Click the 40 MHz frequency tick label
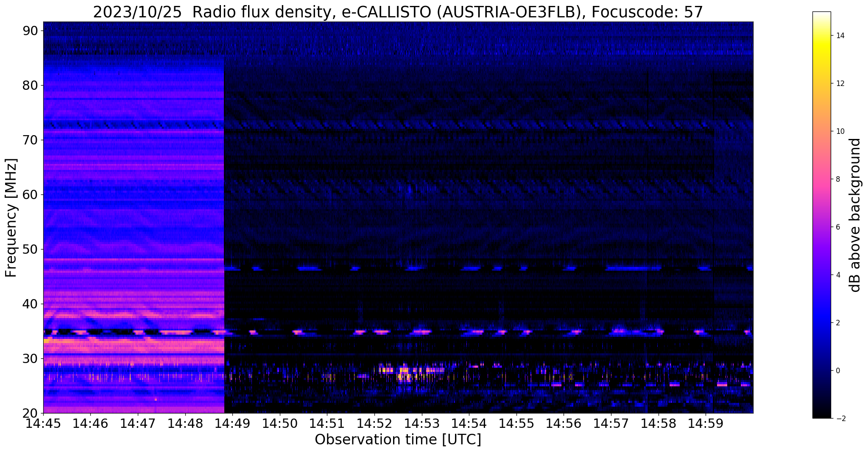This screenshot has height=452, width=868. click(x=30, y=304)
